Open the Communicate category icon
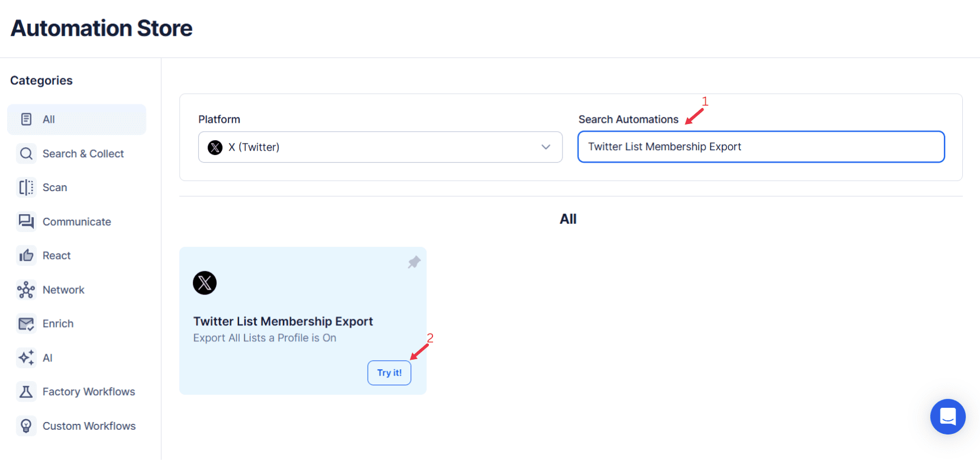 pyautogui.click(x=26, y=221)
